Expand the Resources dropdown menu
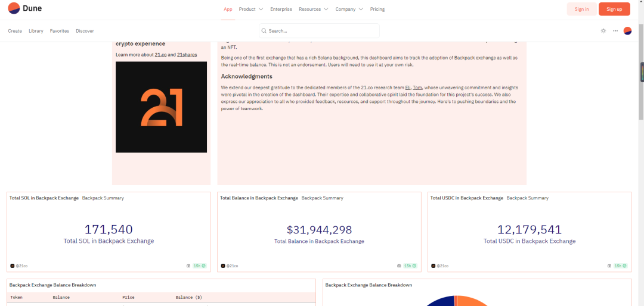644x306 pixels. pyautogui.click(x=314, y=9)
